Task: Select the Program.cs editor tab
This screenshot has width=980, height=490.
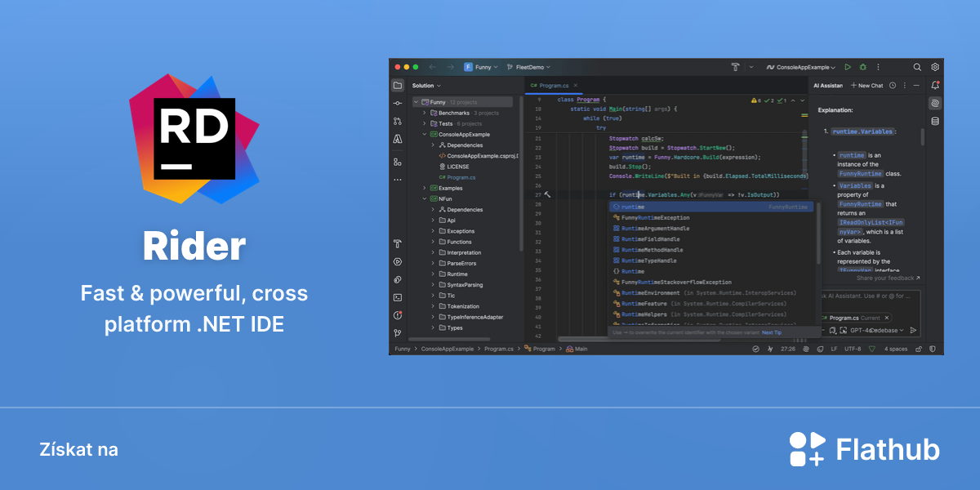Action: tap(555, 85)
